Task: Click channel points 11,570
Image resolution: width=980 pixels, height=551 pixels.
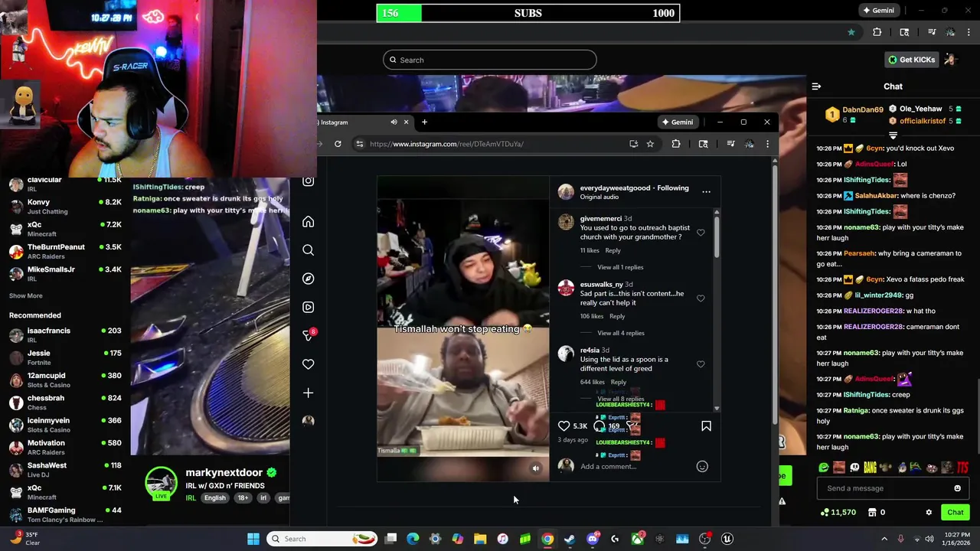Action: point(838,512)
